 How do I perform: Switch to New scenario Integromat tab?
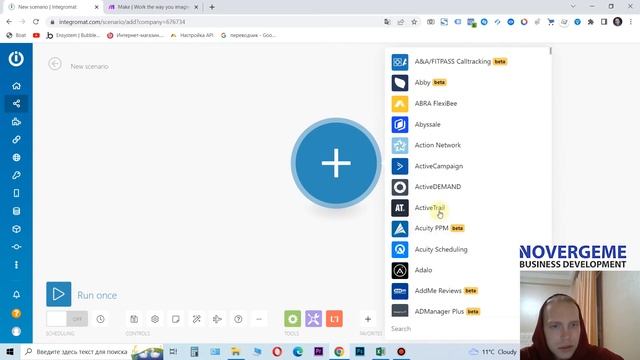tap(53, 7)
